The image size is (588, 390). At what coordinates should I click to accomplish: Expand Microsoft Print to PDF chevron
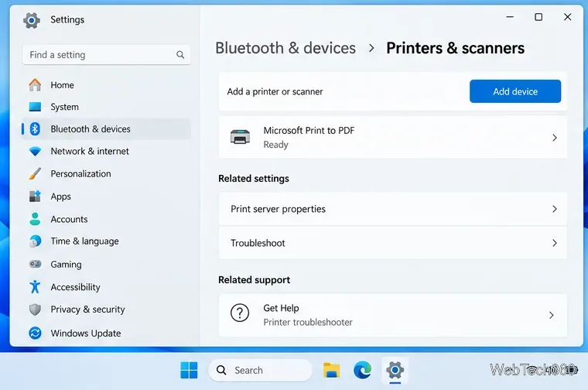click(555, 138)
